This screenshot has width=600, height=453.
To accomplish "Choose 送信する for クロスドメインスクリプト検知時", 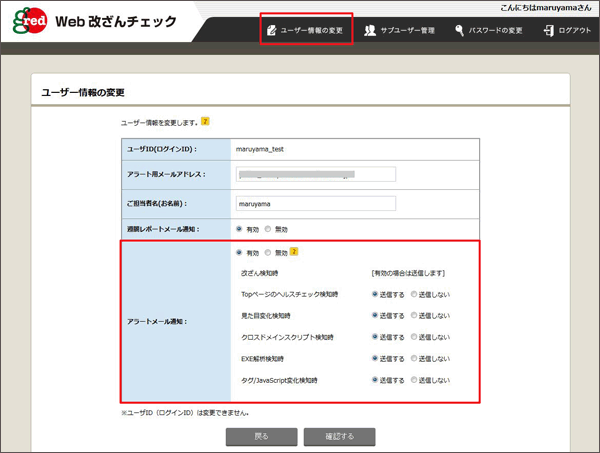I will (x=374, y=336).
